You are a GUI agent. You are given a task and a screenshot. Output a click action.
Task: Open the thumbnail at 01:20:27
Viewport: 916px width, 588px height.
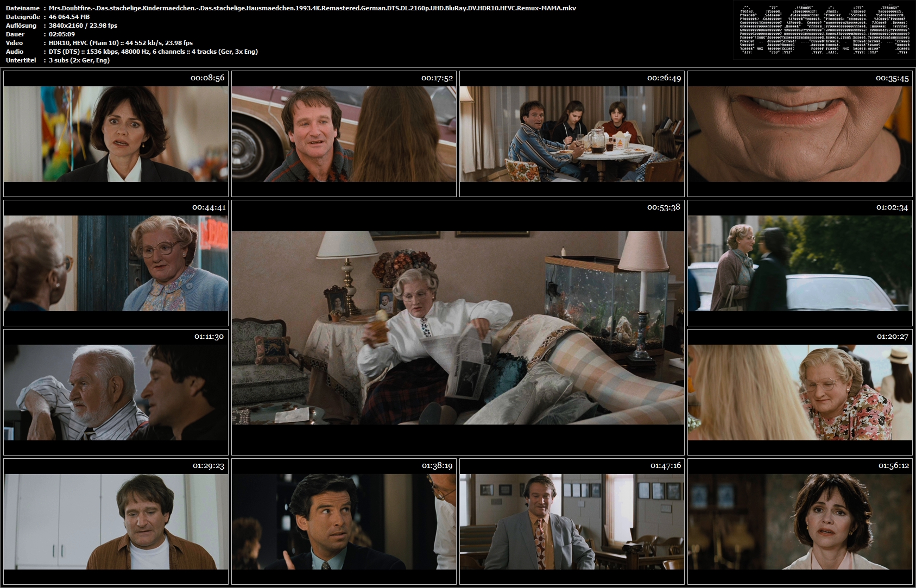pos(800,392)
